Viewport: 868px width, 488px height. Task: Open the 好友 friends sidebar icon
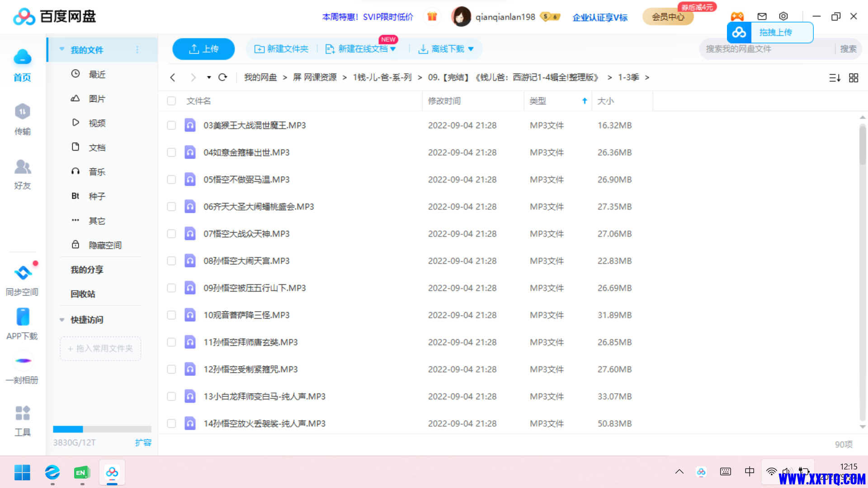(x=22, y=174)
